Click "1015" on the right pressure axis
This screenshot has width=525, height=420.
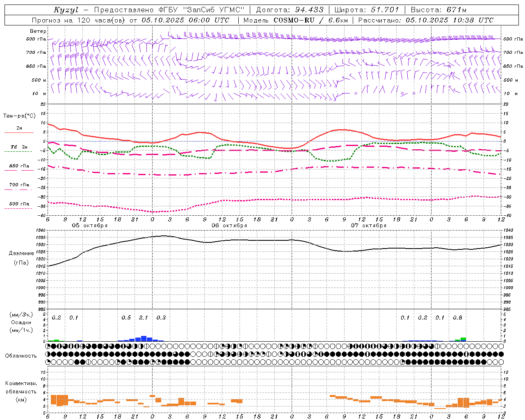click(x=508, y=267)
